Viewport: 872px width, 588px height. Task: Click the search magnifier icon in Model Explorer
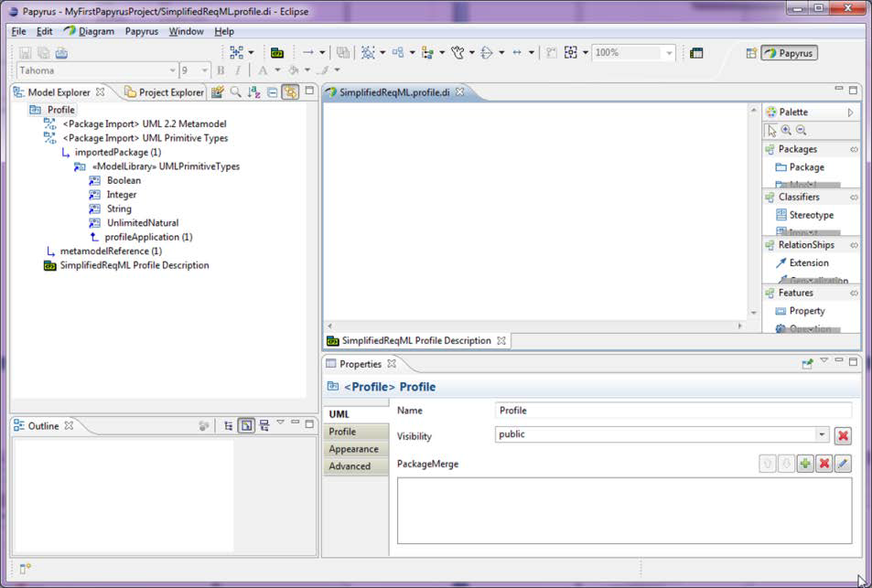click(236, 92)
